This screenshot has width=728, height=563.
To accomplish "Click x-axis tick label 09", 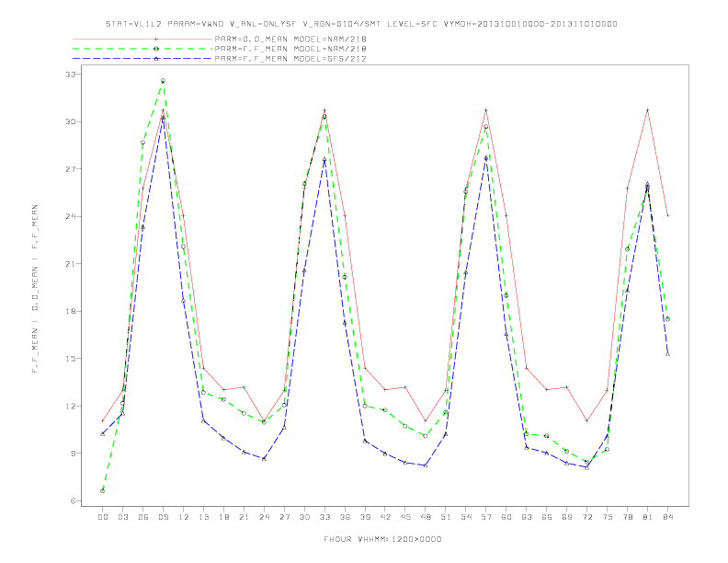I will coord(163,517).
